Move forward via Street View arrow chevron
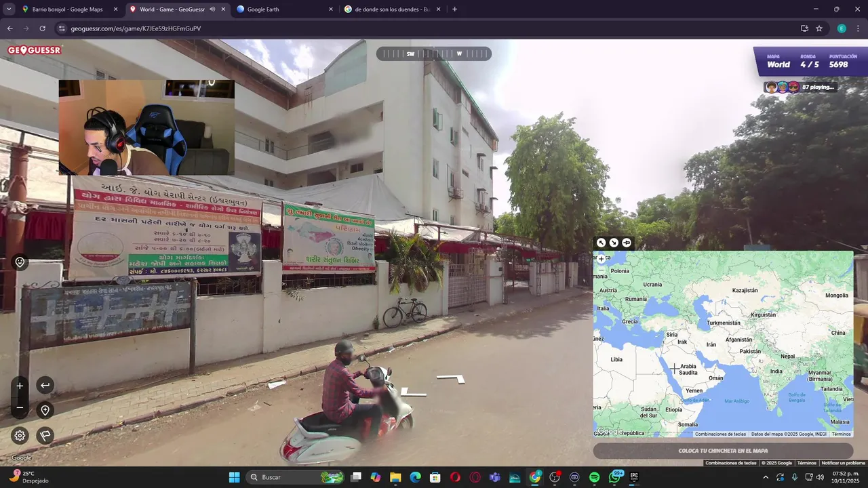868x488 pixels. click(x=451, y=379)
